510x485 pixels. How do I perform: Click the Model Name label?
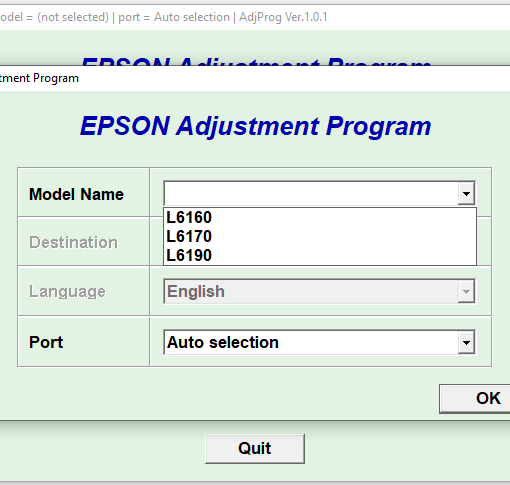pos(76,194)
